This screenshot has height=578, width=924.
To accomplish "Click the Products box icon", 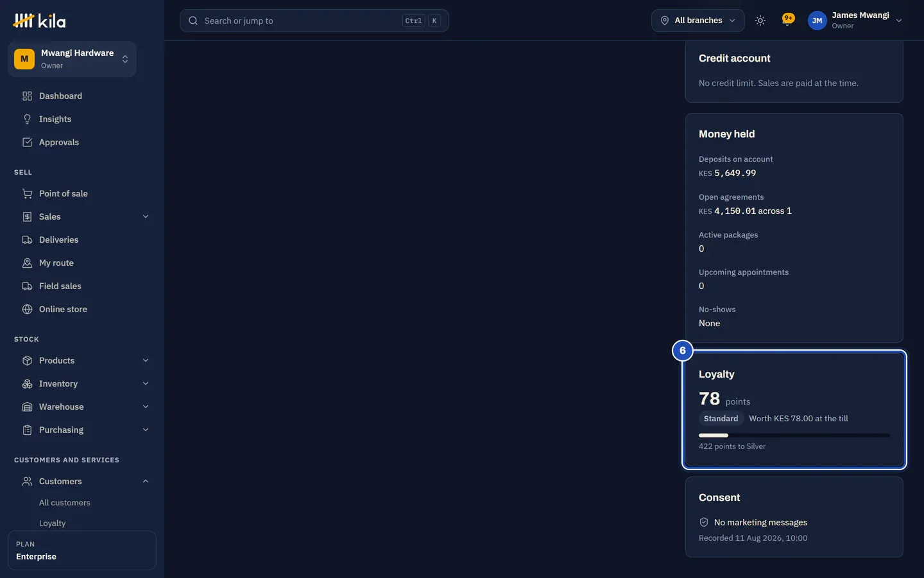I will click(27, 361).
